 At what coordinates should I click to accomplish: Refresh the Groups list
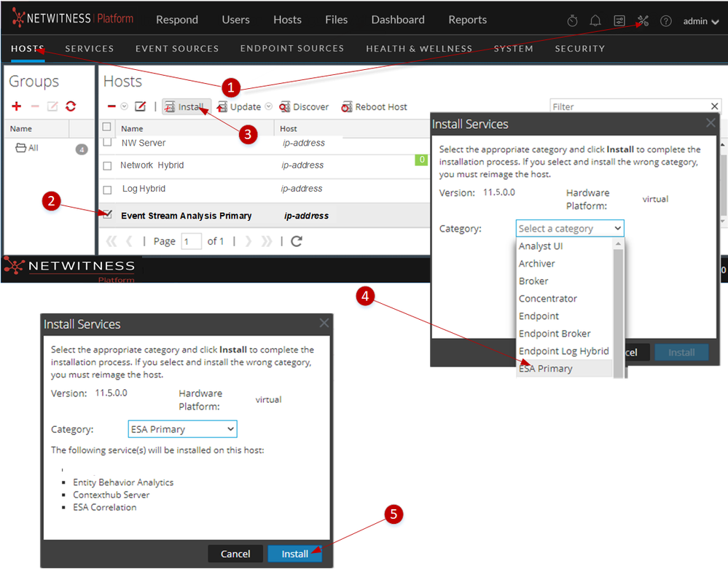tap(71, 106)
